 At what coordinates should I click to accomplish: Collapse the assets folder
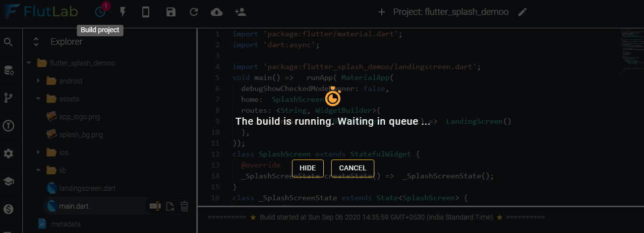[x=38, y=99]
